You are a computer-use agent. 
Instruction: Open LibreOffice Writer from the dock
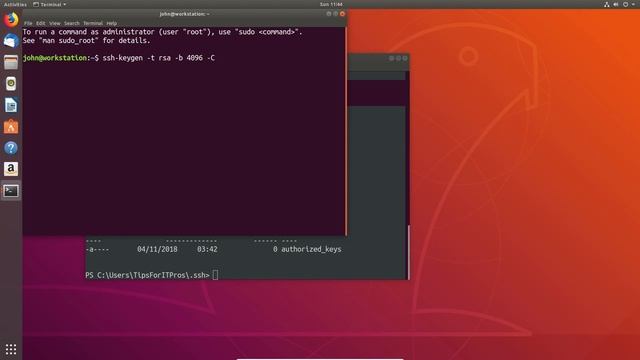(x=11, y=105)
